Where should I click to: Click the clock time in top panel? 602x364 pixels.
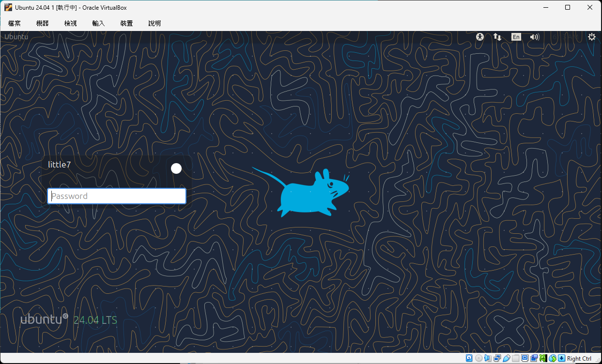(566, 37)
